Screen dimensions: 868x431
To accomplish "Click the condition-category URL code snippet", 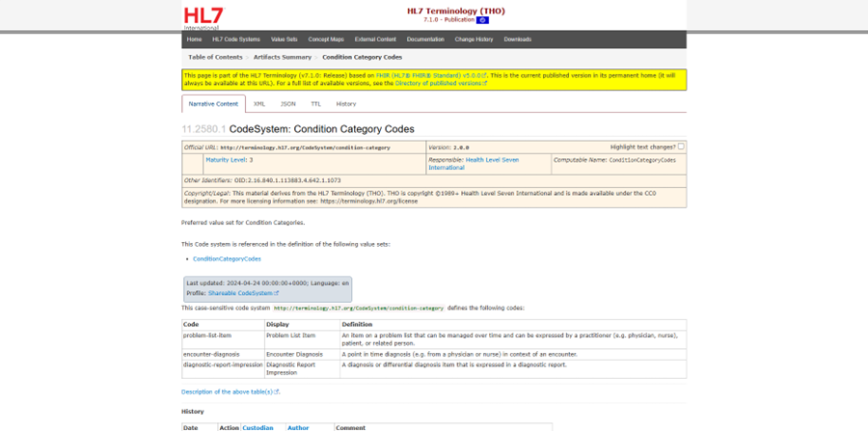I will coord(359,309).
